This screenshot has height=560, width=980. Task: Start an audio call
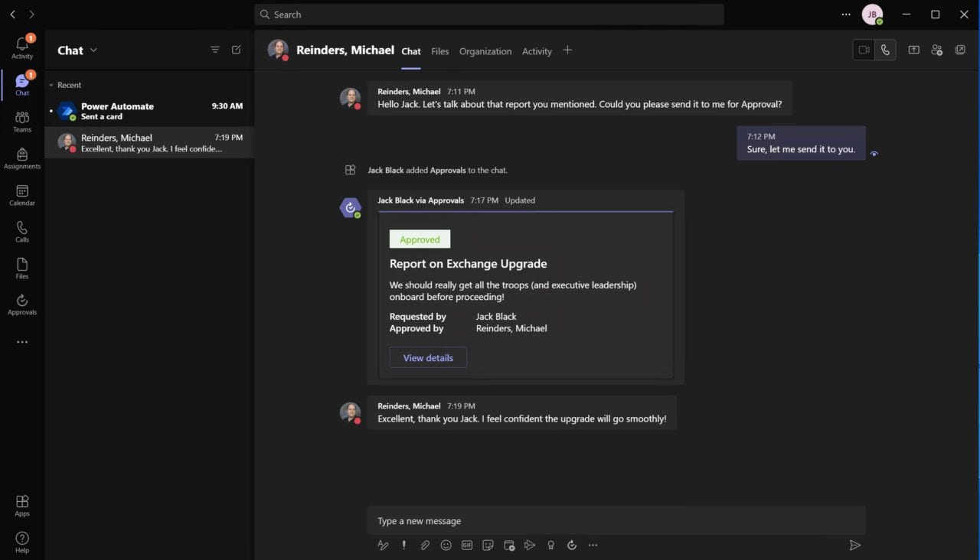click(885, 50)
